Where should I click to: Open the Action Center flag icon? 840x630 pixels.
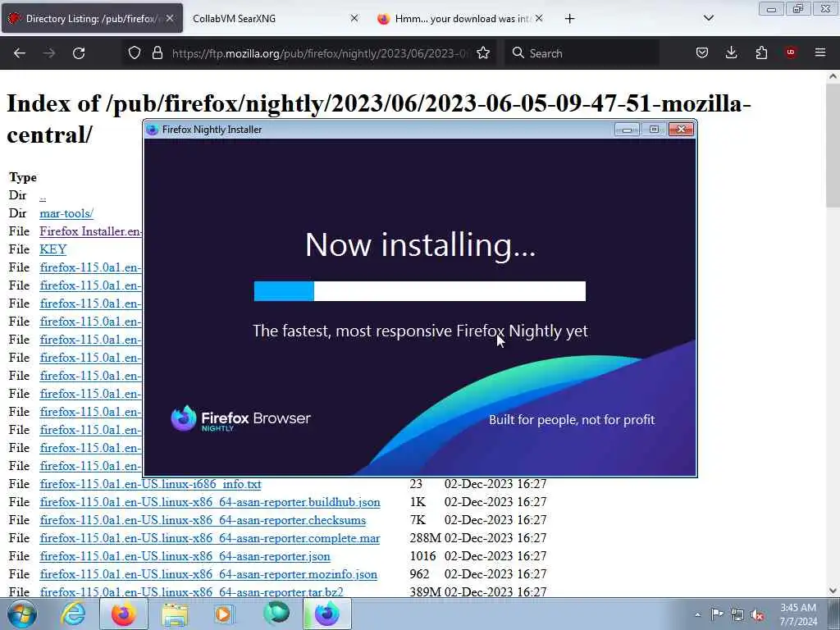click(x=717, y=614)
